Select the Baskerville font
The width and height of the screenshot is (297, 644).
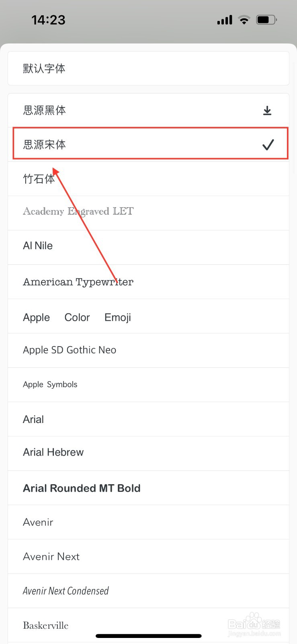[148, 625]
